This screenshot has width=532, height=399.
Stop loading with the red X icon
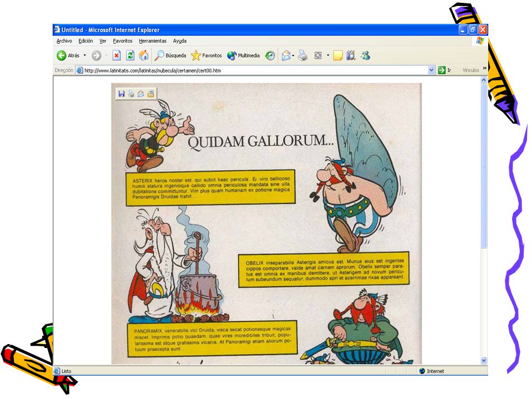pos(117,55)
